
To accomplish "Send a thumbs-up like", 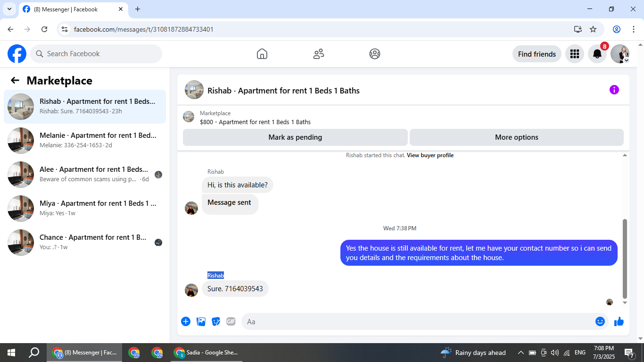I will click(619, 321).
